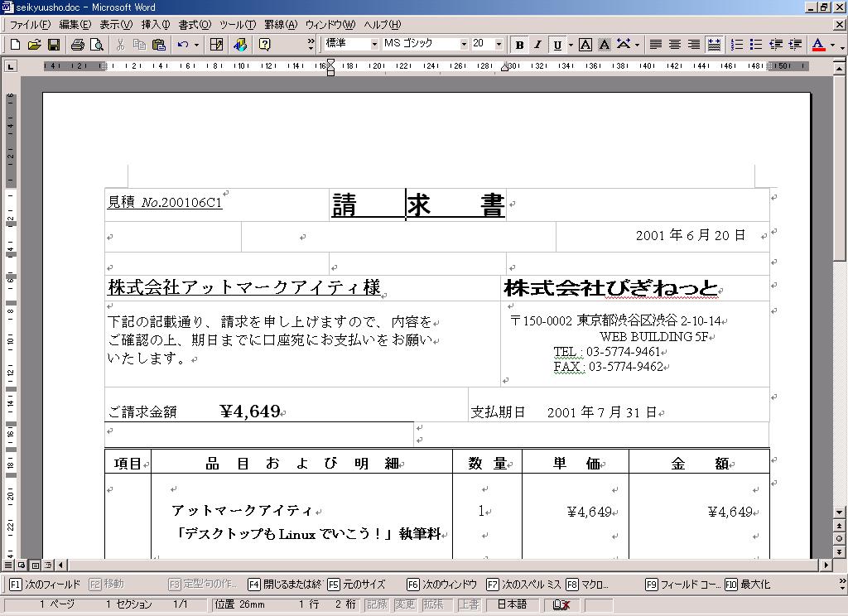
Task: Click the character scaling icon
Action: pyautogui.click(x=623, y=45)
